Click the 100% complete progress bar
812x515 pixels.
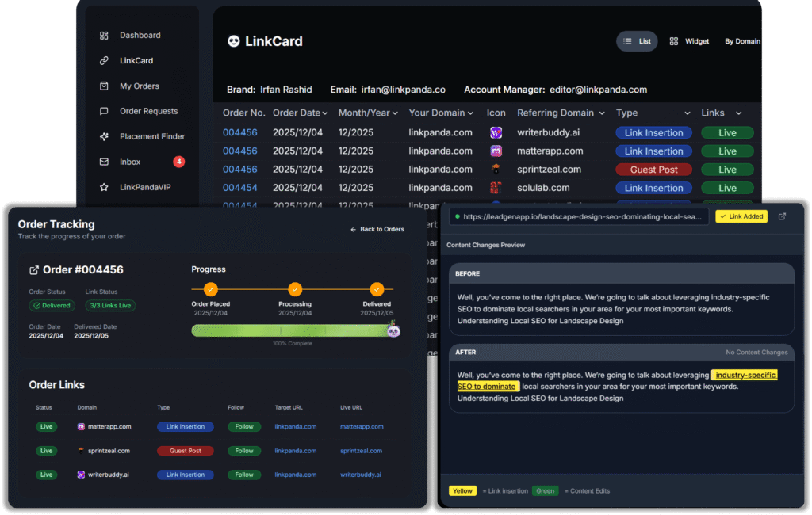(x=293, y=330)
